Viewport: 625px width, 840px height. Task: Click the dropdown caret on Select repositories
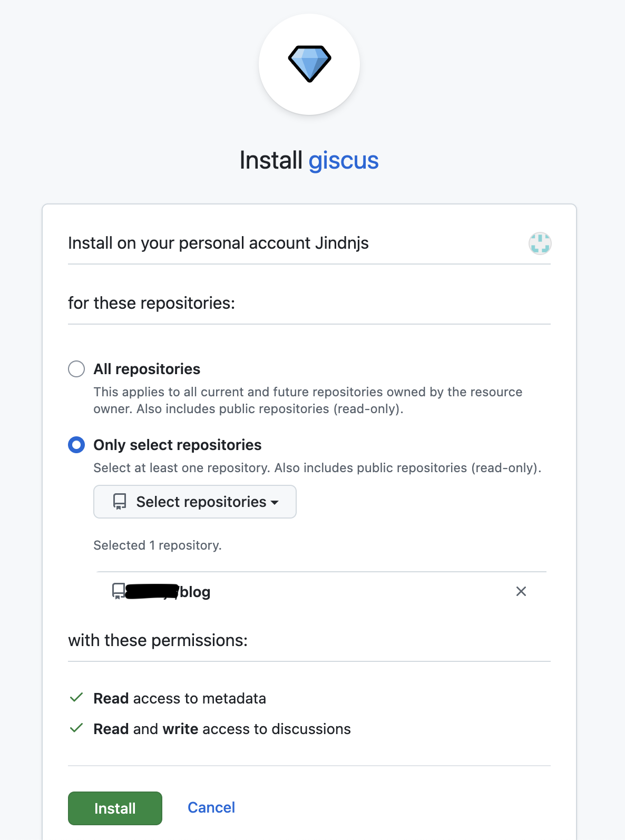(275, 503)
